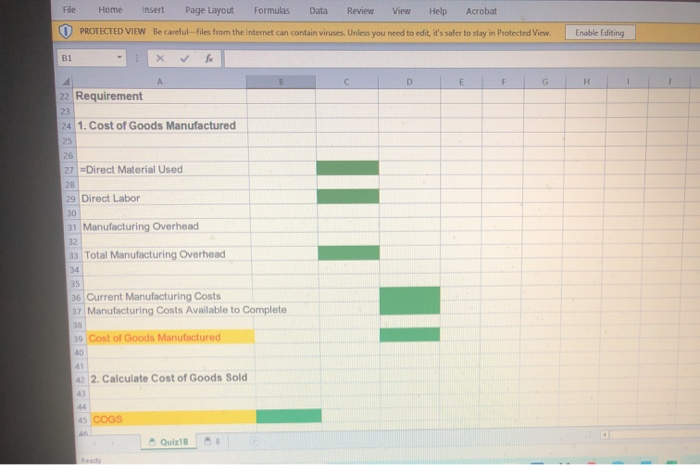Click the yellow 'Cost of Goods Manufactured' cell
Image resolution: width=700 pixels, height=465 pixels.
171,337
